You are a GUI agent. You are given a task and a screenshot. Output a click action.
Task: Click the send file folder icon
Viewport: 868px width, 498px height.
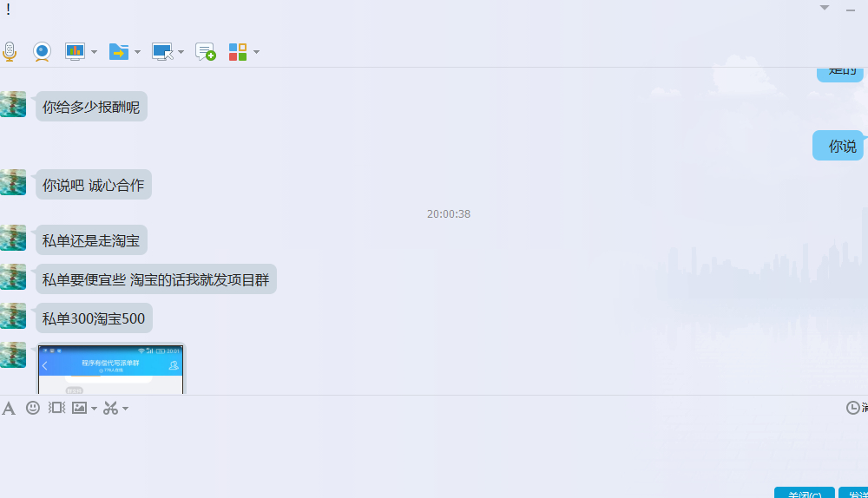(118, 51)
